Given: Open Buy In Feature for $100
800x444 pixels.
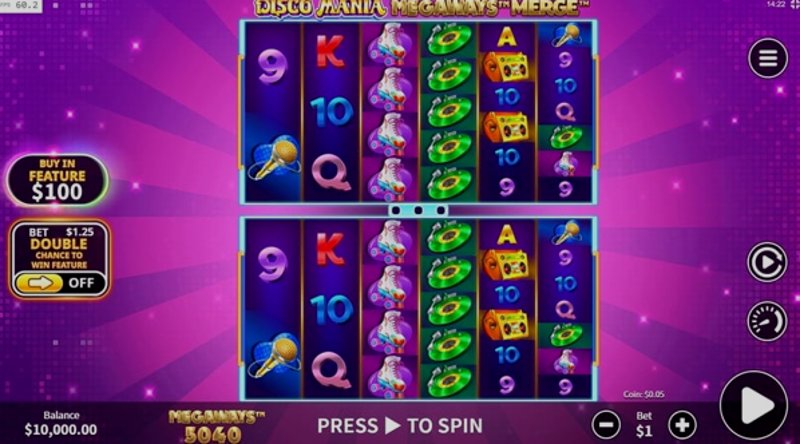Looking at the screenshot, I should [57, 180].
